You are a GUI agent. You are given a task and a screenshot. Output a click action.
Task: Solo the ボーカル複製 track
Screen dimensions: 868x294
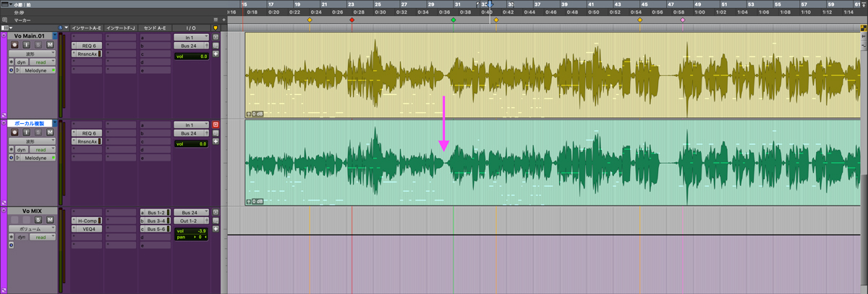tap(38, 132)
